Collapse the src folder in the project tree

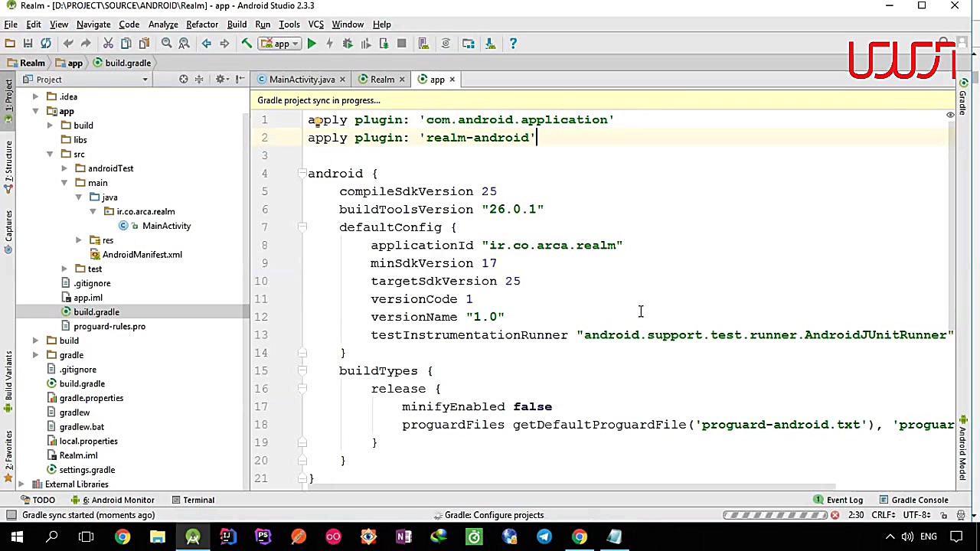tap(50, 154)
